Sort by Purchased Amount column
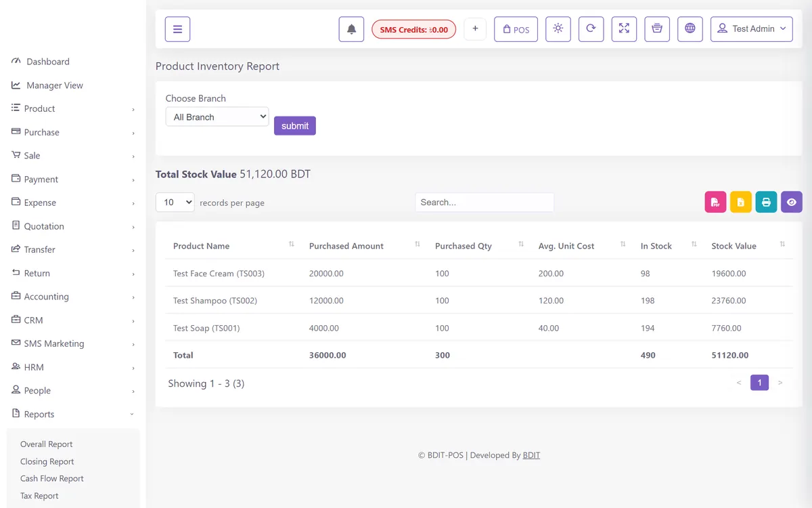Screen dimensions: 812x508 click(364, 246)
